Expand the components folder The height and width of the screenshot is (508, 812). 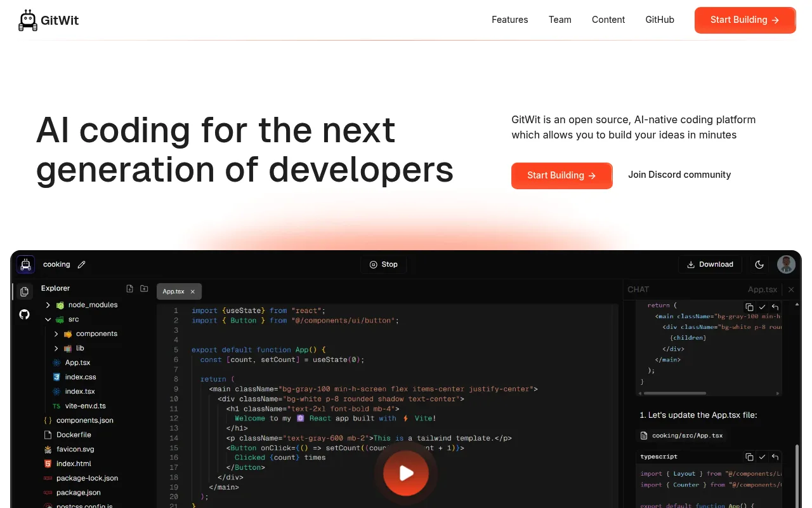coord(56,334)
